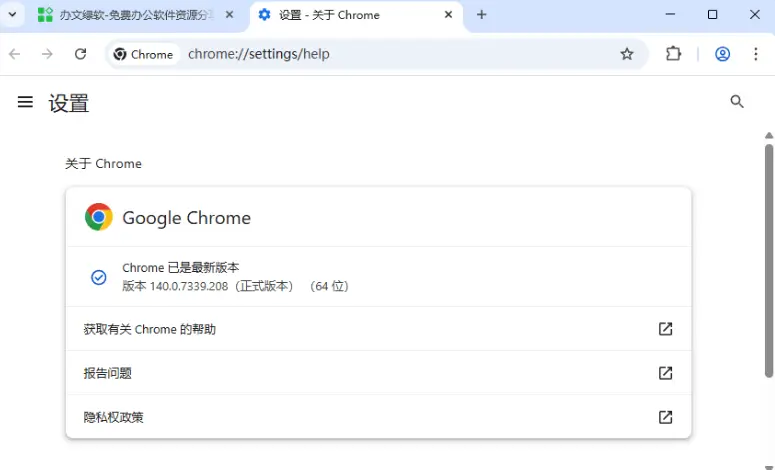
Task: Open the 报告问题 row
Action: tap(378, 373)
